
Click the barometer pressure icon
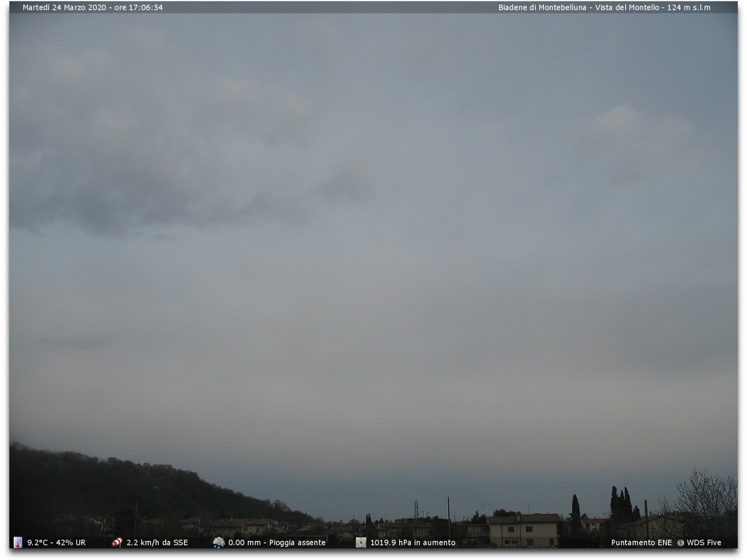pos(361,542)
